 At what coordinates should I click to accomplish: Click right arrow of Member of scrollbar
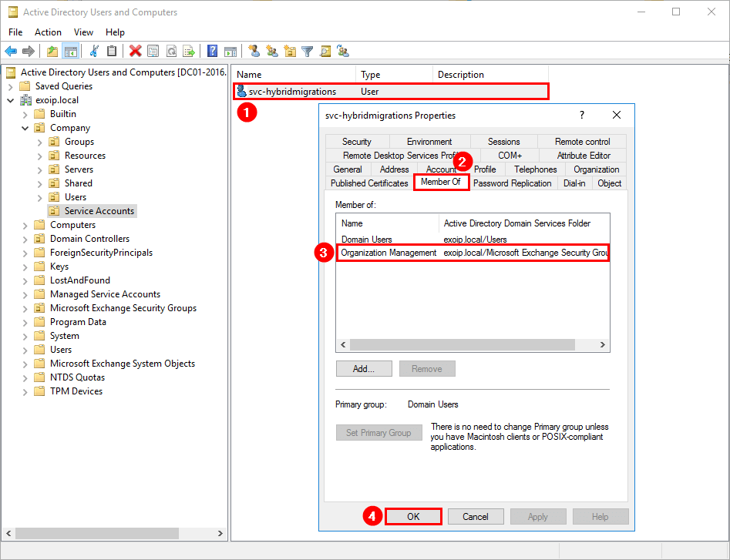point(603,344)
